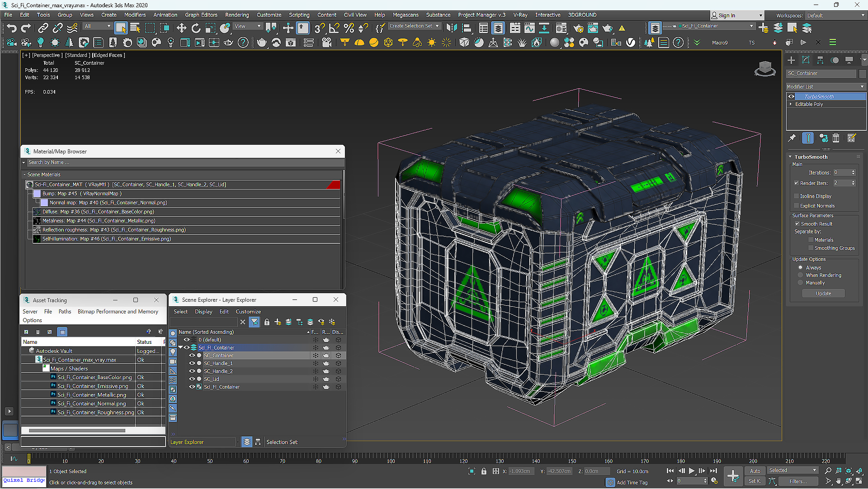Open the Rendering menu
The width and height of the screenshot is (868, 489).
[x=237, y=15]
